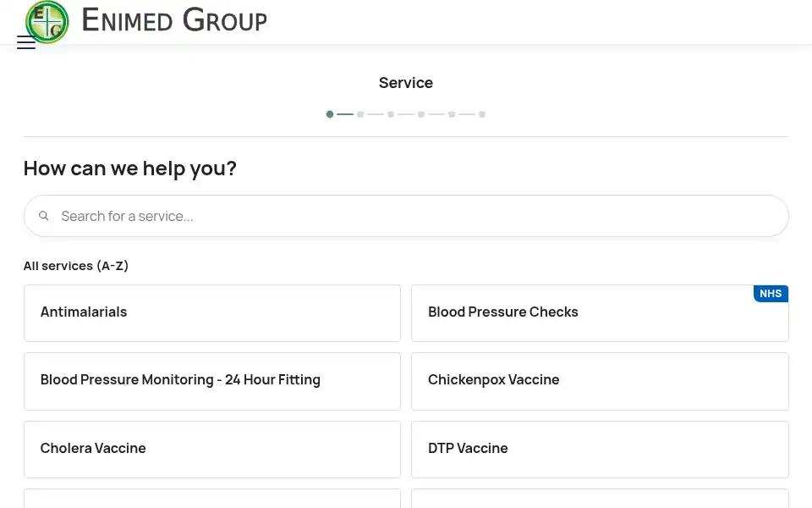Screen dimensions: 812x508
Task: Click the "All services (A-Z)" label
Action: click(76, 266)
